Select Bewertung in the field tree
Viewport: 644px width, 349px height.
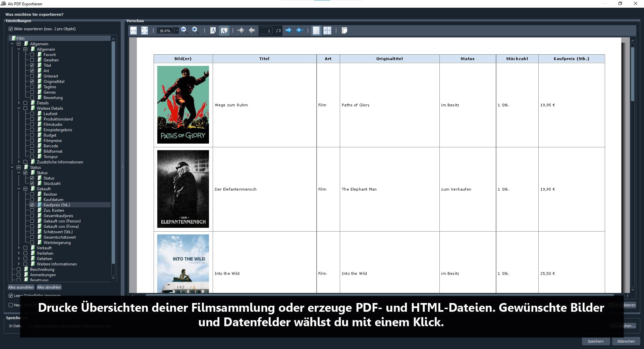tap(53, 98)
